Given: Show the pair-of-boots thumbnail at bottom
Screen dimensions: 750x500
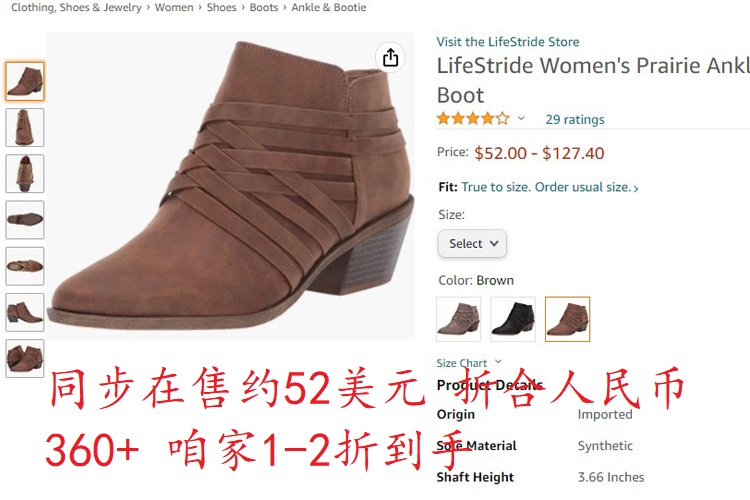Looking at the screenshot, I should 25,358.
